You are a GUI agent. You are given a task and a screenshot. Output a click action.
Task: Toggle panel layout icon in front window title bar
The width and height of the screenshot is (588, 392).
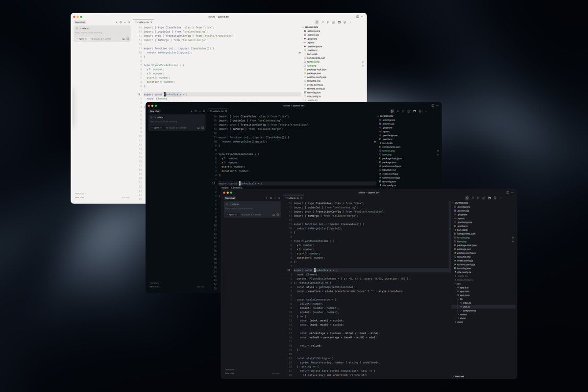(508, 193)
